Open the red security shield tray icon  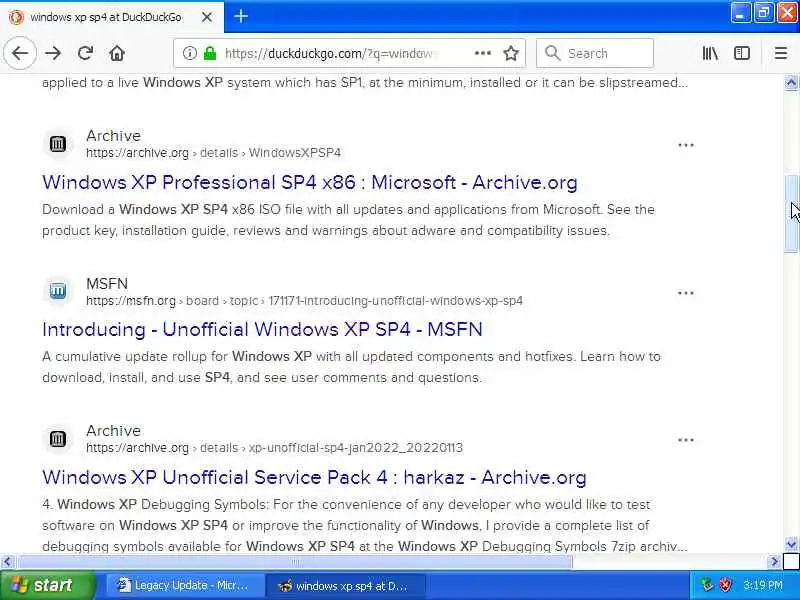pos(725,585)
